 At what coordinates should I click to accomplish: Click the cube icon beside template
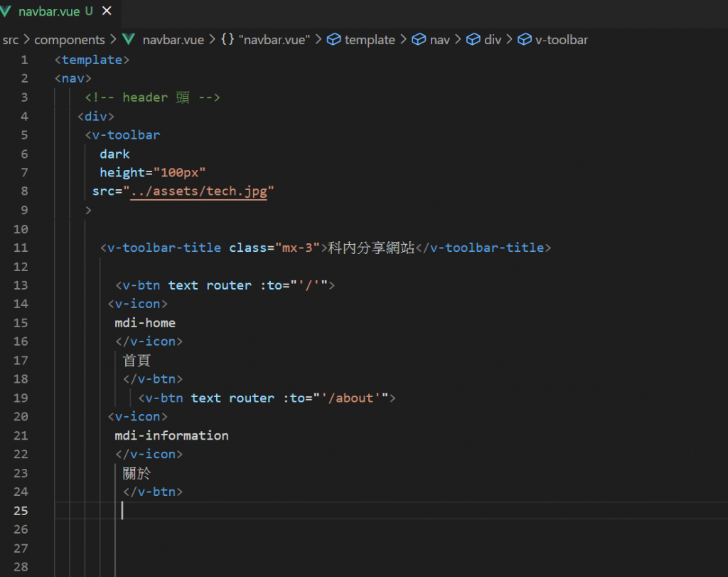[333, 40]
